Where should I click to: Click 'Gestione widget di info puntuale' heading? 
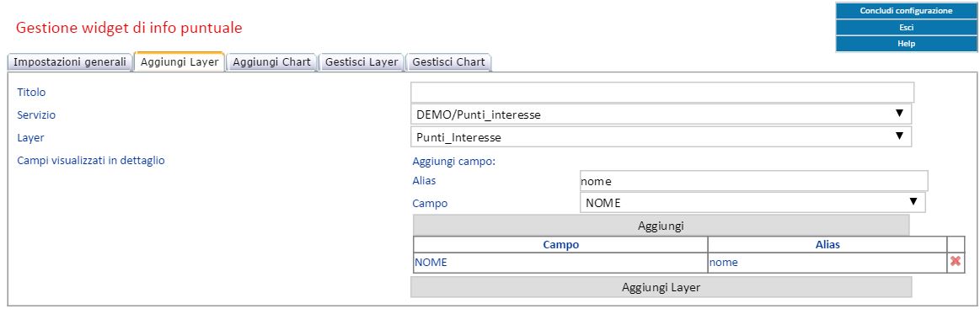(129, 28)
